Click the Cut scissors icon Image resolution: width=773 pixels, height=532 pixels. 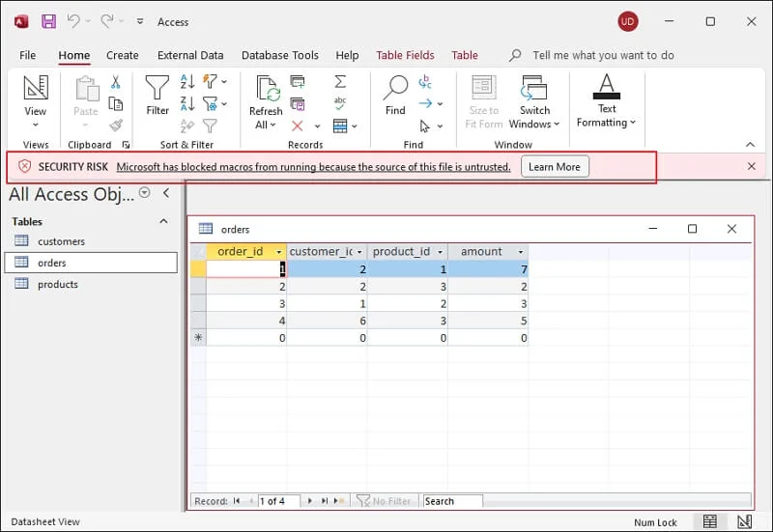click(x=116, y=82)
